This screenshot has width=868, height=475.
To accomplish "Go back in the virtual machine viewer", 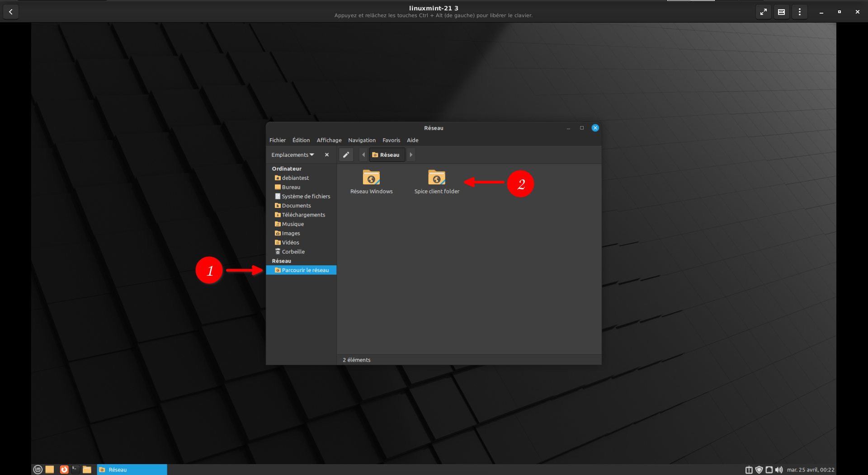I will [x=11, y=12].
